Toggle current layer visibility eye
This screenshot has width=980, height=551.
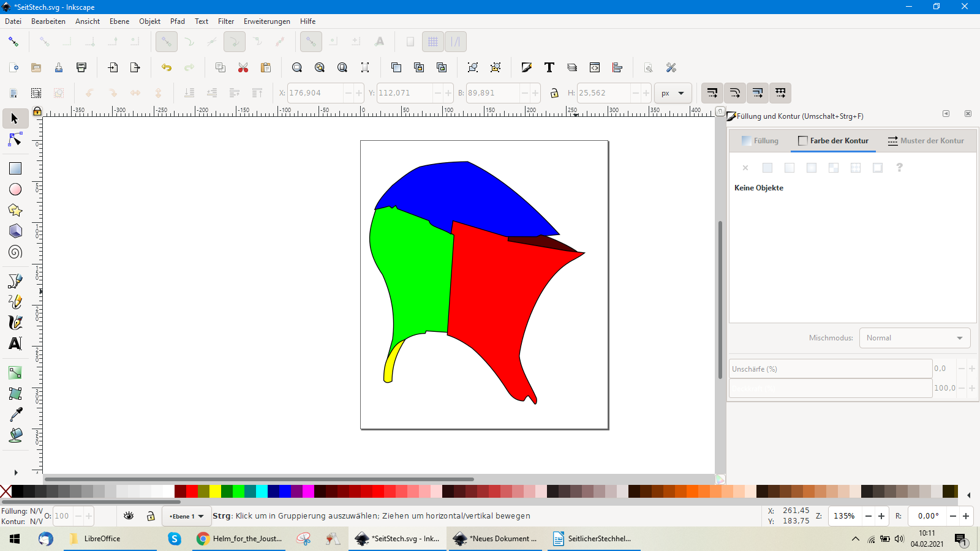(129, 516)
